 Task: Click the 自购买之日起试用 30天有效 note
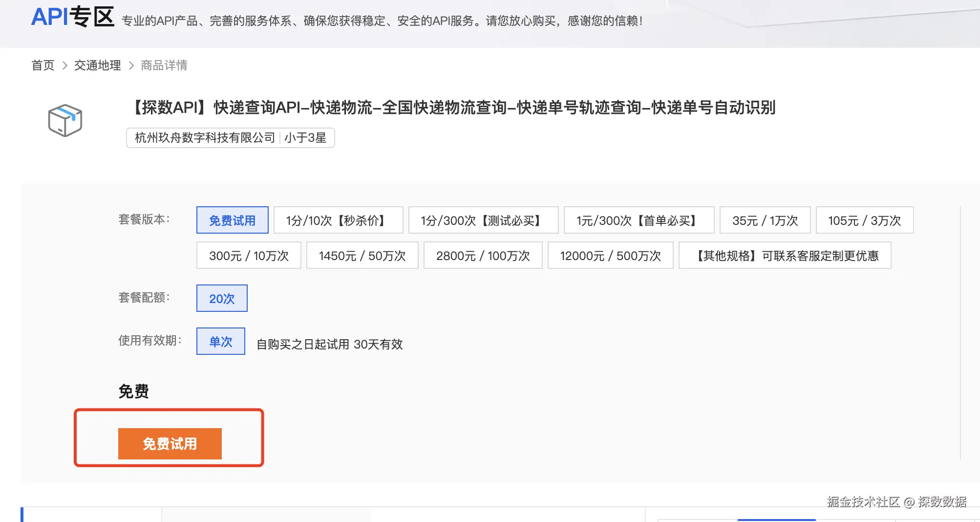coord(330,345)
